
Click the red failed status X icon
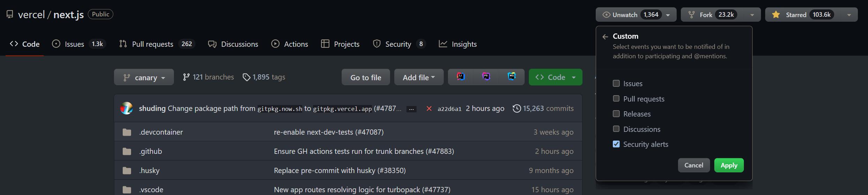tap(429, 109)
